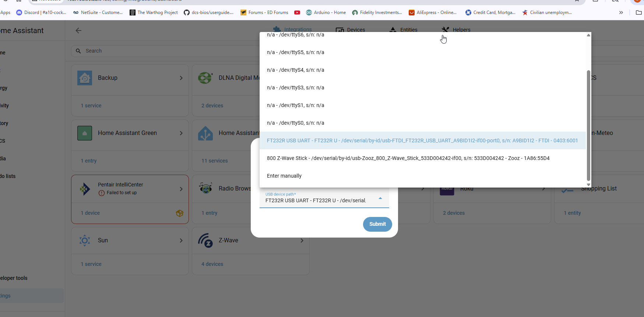The width and height of the screenshot is (644, 317).
Task: Switch to the Helpers tab
Action: point(456,30)
